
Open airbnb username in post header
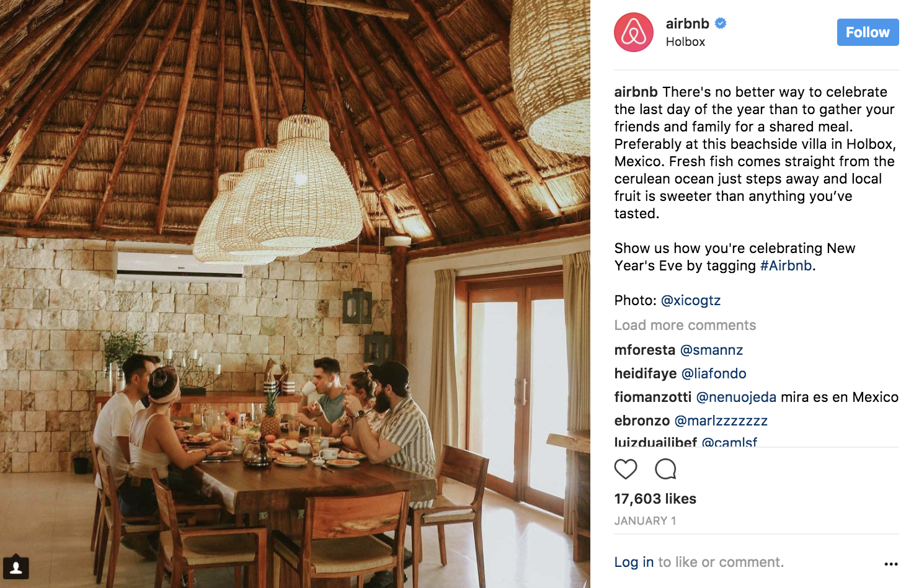click(687, 24)
